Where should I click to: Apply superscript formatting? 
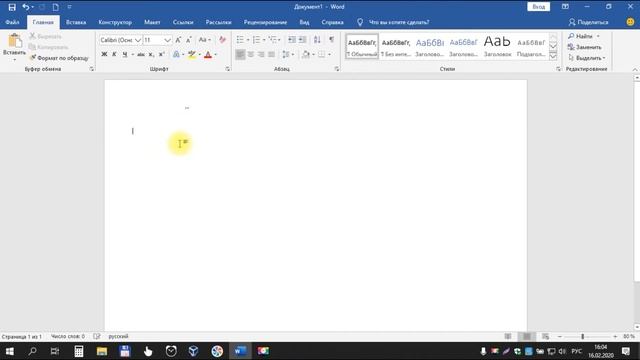click(162, 54)
